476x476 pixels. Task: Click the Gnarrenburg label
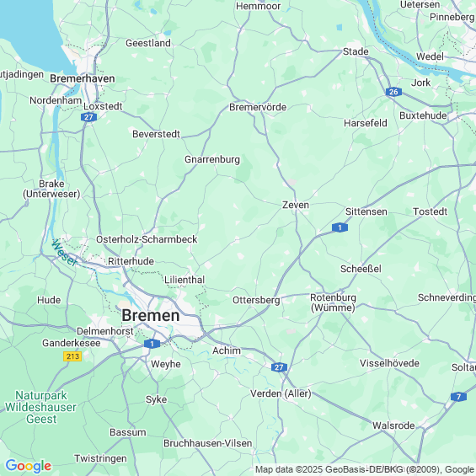coord(212,160)
